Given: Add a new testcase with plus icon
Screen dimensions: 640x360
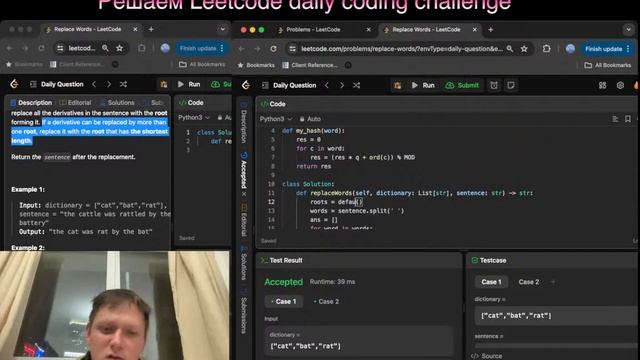Looking at the screenshot, I should [553, 282].
